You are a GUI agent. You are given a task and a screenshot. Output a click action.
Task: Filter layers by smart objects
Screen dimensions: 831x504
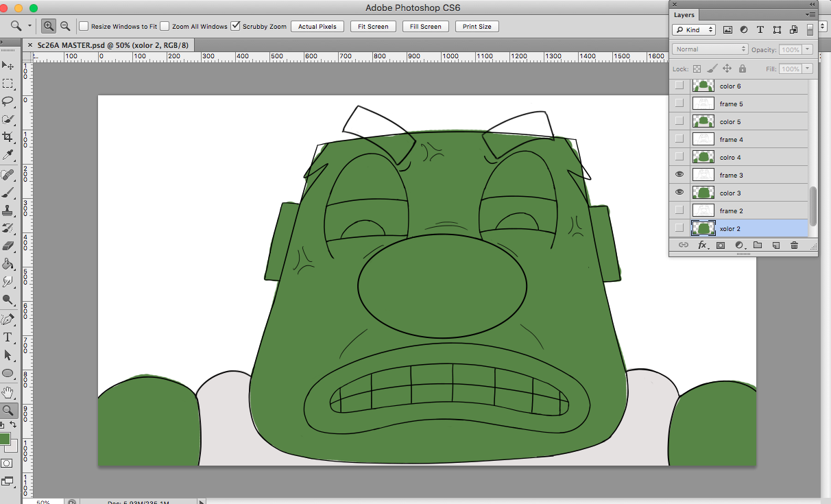[793, 29]
